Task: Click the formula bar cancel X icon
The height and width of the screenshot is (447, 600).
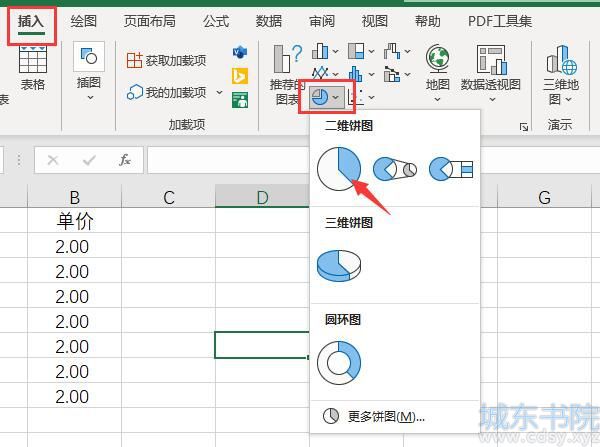Action: pyautogui.click(x=53, y=160)
